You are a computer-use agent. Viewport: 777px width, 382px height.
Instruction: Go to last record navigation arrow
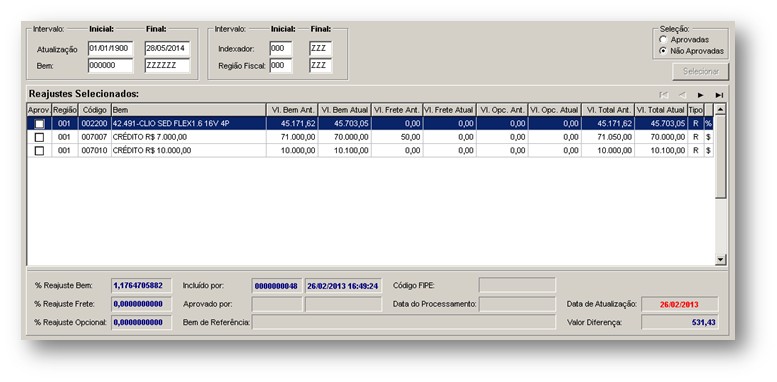[x=719, y=95]
